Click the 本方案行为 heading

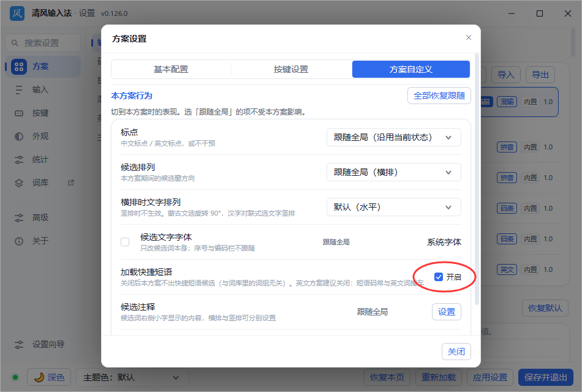pyautogui.click(x=132, y=96)
